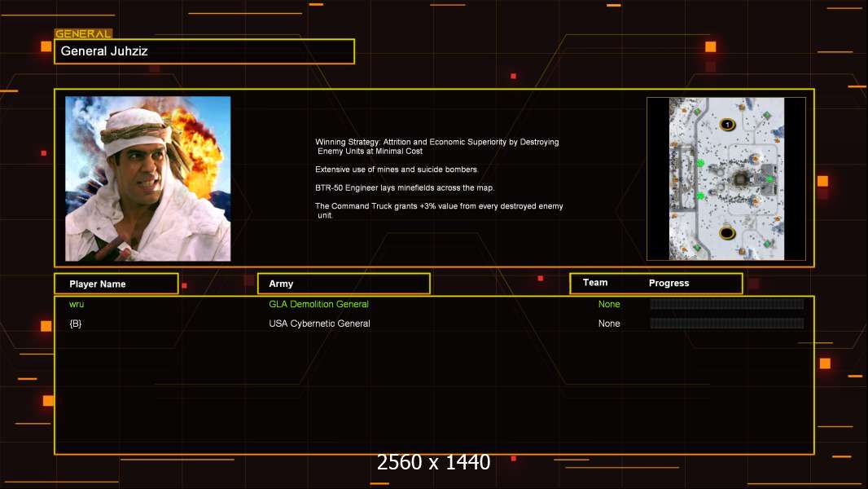The image size is (868, 489).
Task: Click the progress bar in wru's row
Action: [727, 303]
